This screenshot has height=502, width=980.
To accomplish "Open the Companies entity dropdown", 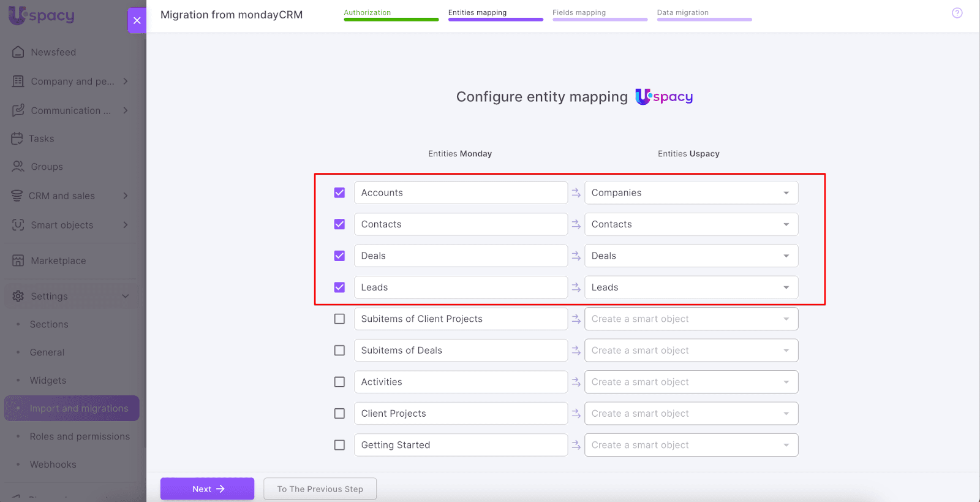I will click(x=691, y=192).
